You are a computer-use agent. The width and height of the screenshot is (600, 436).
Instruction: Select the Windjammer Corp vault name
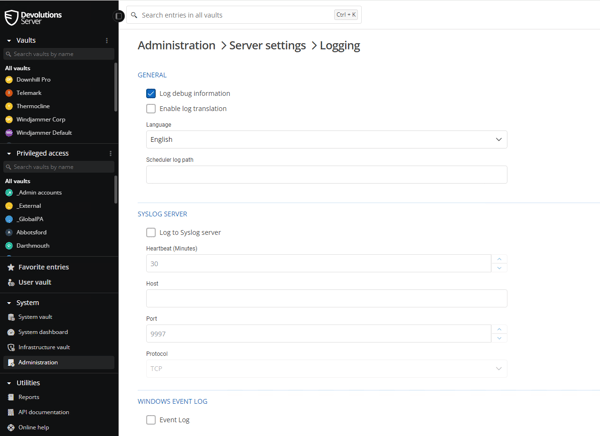[41, 119]
